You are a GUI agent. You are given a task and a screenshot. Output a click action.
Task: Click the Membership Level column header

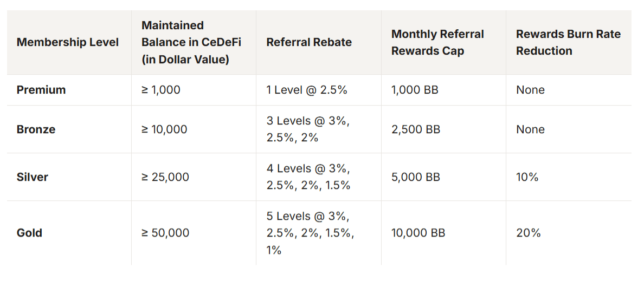[68, 42]
